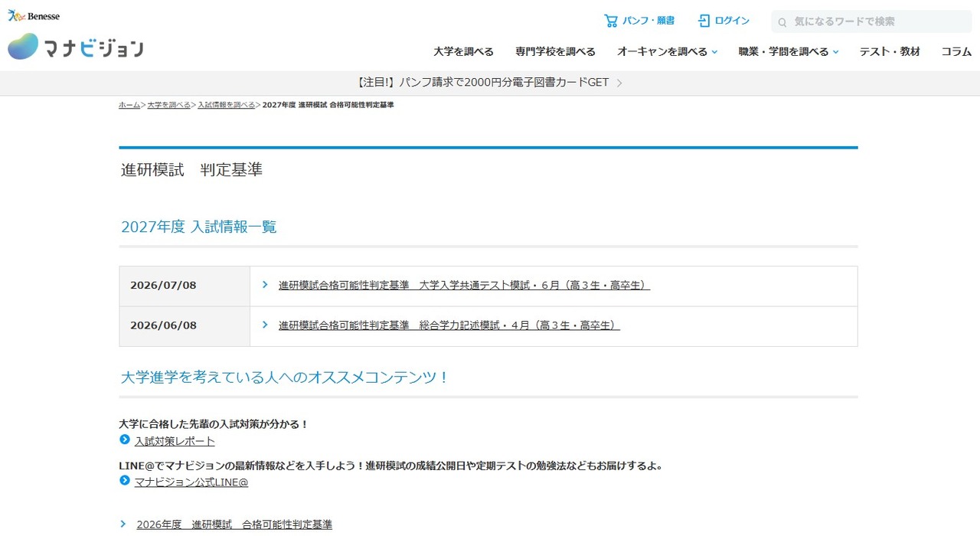Click the 【注目!】パンフ請求 promotional banner text
The image size is (980, 536).
click(482, 83)
